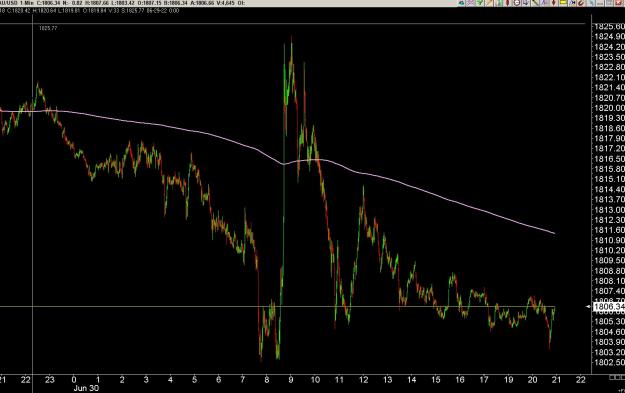Click the 1818.60 price axis label

click(609, 128)
